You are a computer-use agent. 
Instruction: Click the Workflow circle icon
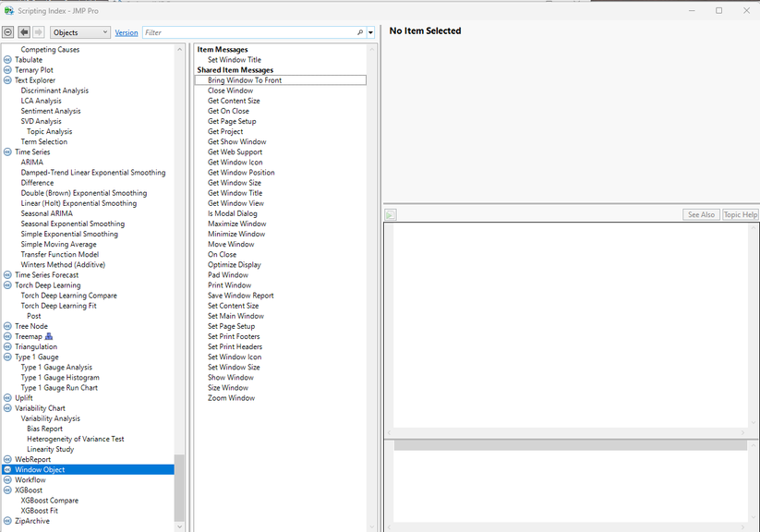[7, 480]
